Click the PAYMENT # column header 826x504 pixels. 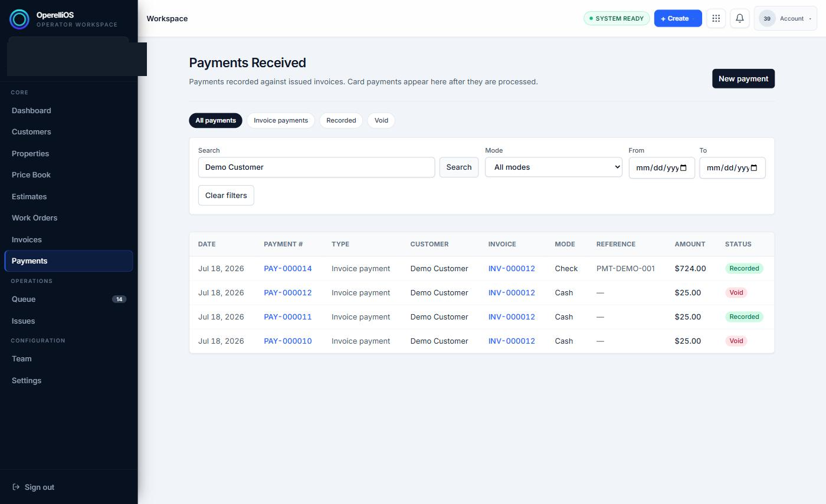283,244
